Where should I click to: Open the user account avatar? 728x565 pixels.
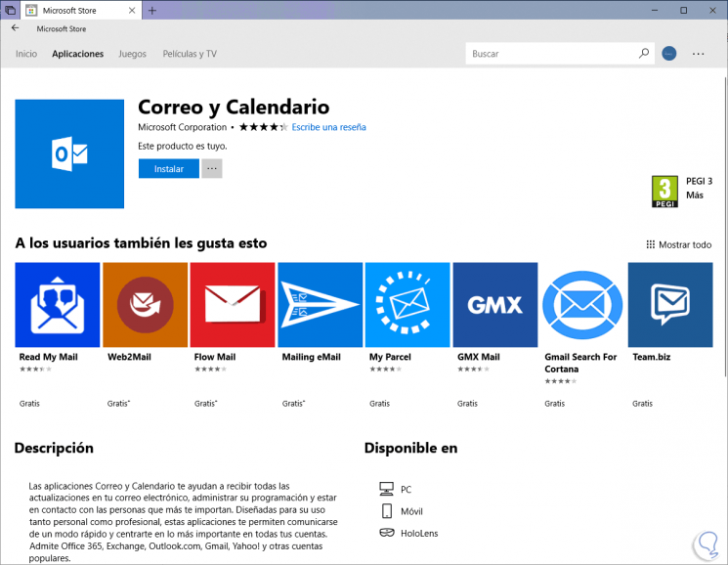pos(668,54)
